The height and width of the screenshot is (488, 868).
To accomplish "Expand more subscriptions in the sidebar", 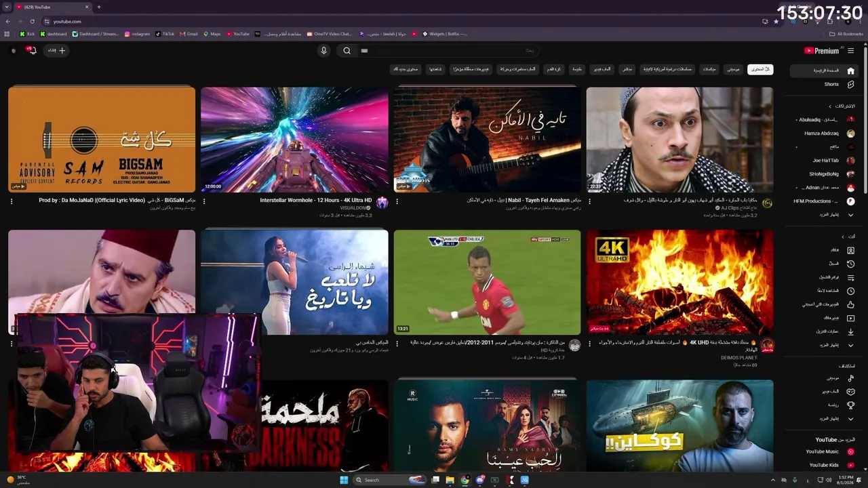I will click(x=823, y=215).
